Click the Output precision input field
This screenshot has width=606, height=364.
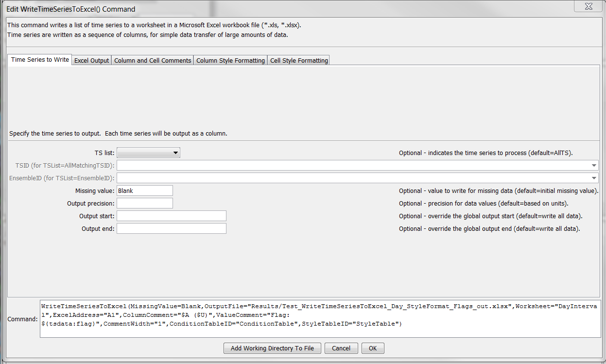(144, 203)
